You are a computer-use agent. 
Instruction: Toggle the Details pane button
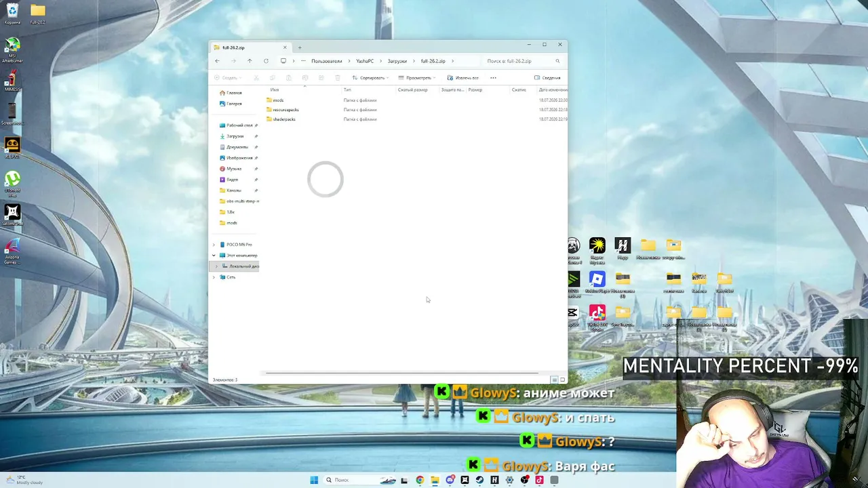[x=547, y=78]
